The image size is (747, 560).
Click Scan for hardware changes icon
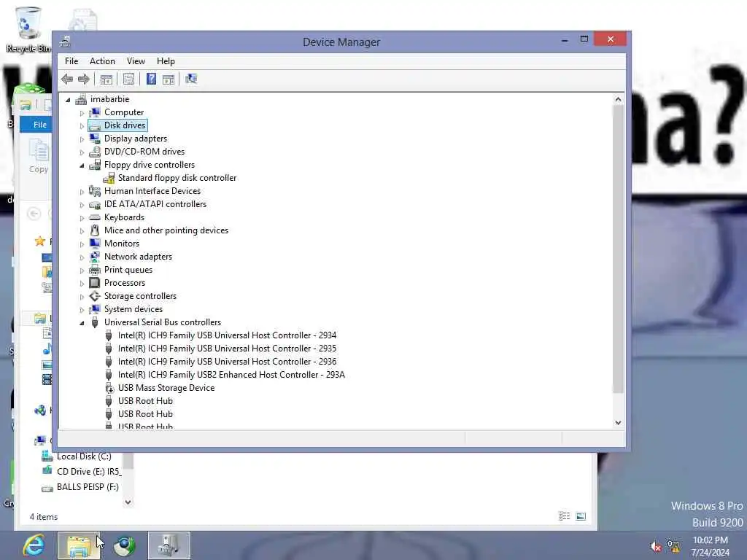(x=191, y=79)
